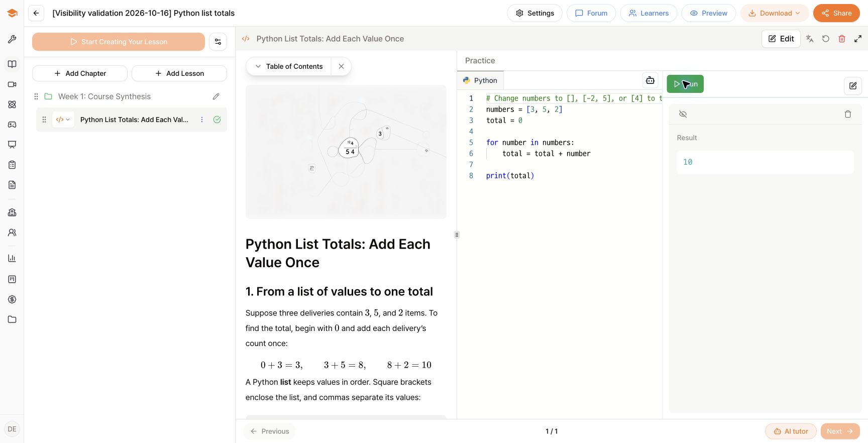The width and height of the screenshot is (868, 443).
Task: Open Settings
Action: pos(535,13)
